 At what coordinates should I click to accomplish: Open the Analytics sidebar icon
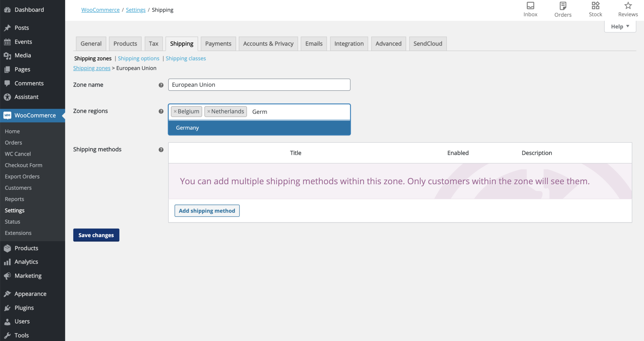point(8,262)
